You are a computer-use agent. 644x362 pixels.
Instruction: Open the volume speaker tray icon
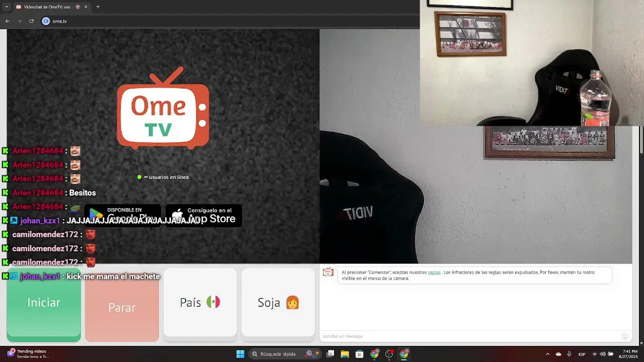point(602,354)
